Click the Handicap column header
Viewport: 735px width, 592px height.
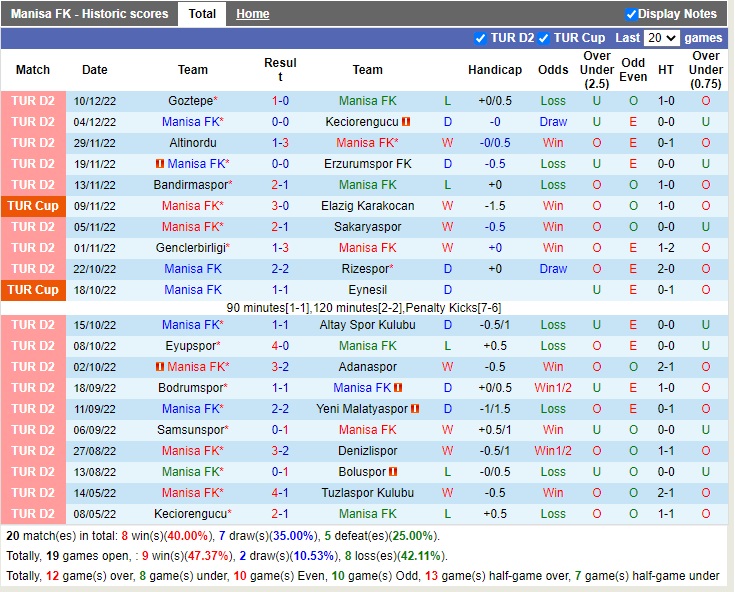(x=495, y=70)
